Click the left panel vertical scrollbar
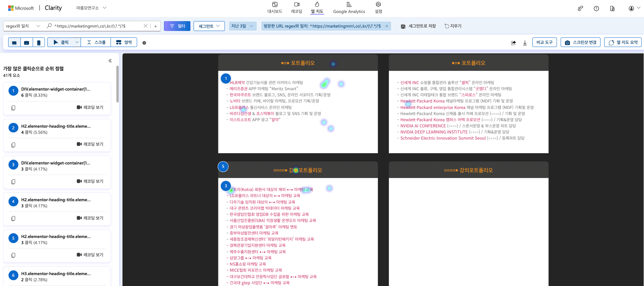This screenshot has height=286, width=644. pos(117,84)
